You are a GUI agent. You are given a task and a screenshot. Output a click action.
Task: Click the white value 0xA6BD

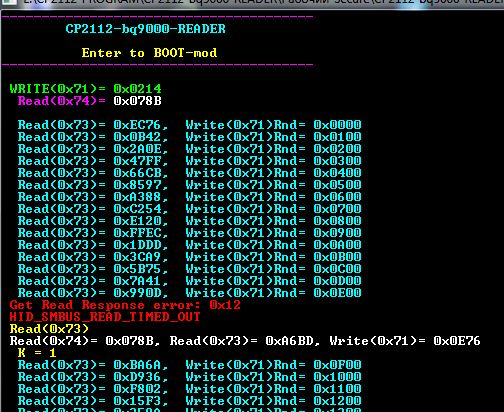pyautogui.click(x=289, y=341)
